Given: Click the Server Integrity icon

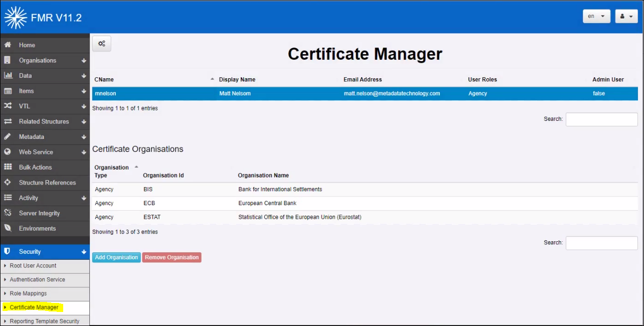Looking at the screenshot, I should [8, 213].
